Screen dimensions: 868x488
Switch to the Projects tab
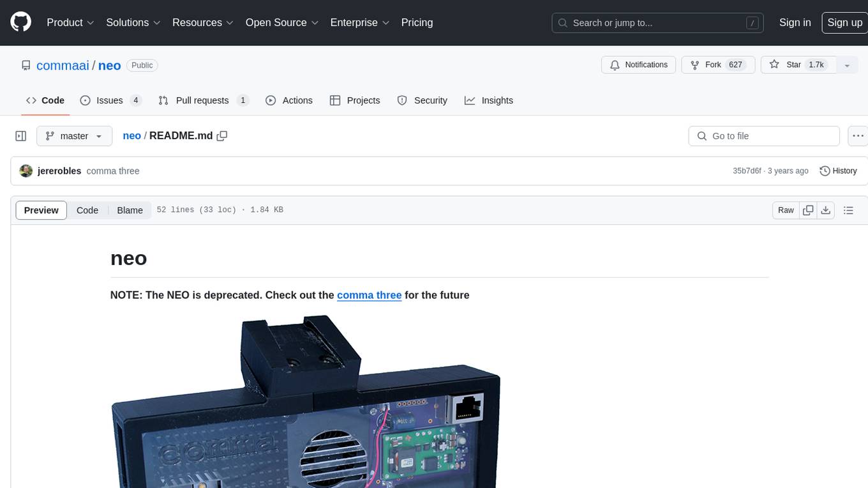click(x=354, y=100)
